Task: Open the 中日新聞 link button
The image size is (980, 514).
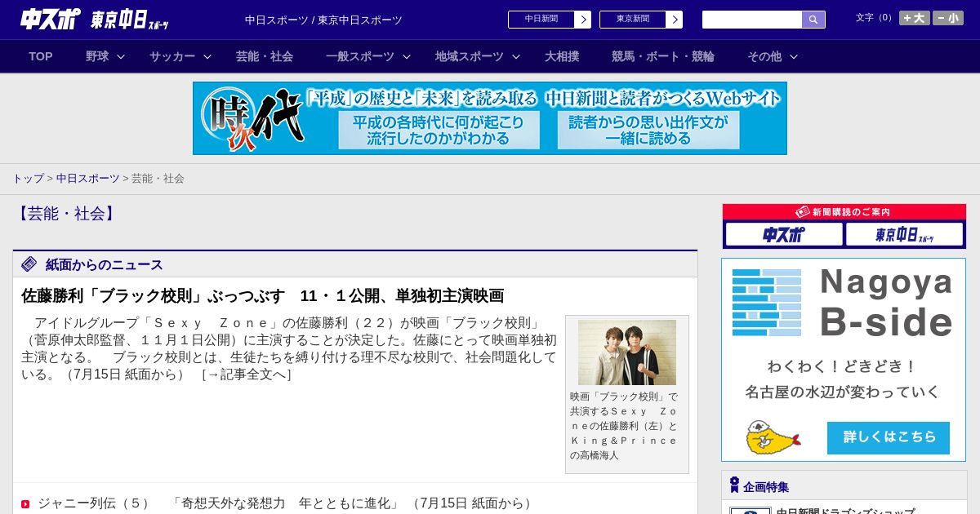Action: coord(541,20)
